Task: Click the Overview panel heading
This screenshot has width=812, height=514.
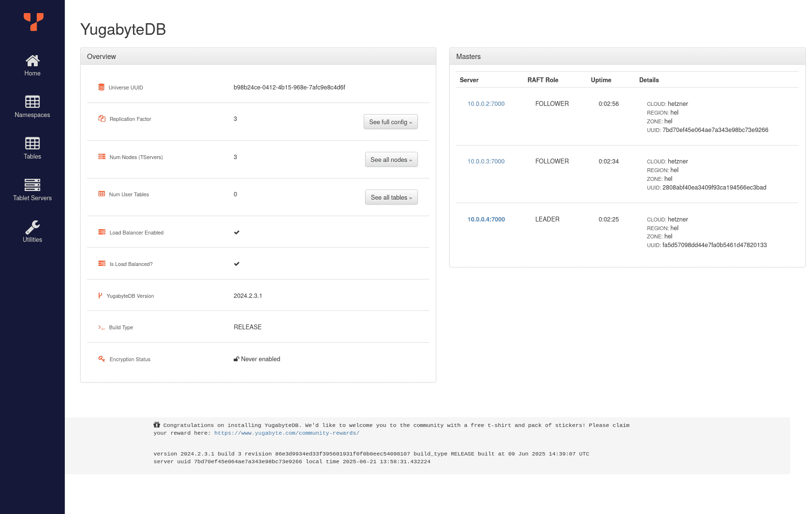Action: pos(102,57)
